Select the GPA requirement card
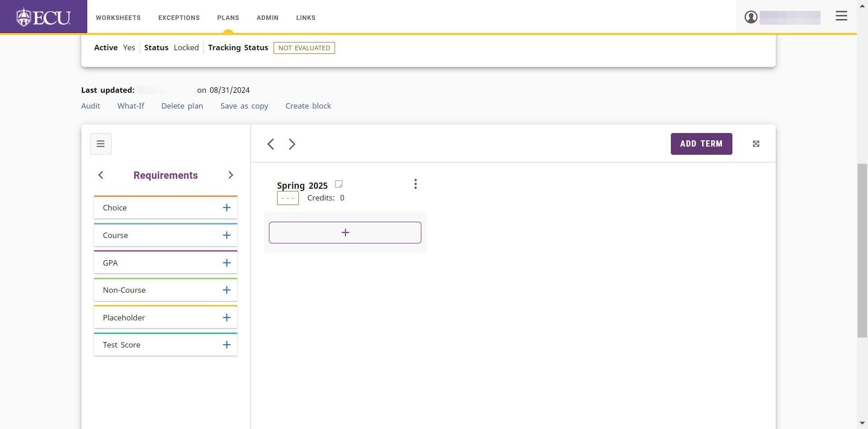The height and width of the screenshot is (429, 868). tap(165, 263)
